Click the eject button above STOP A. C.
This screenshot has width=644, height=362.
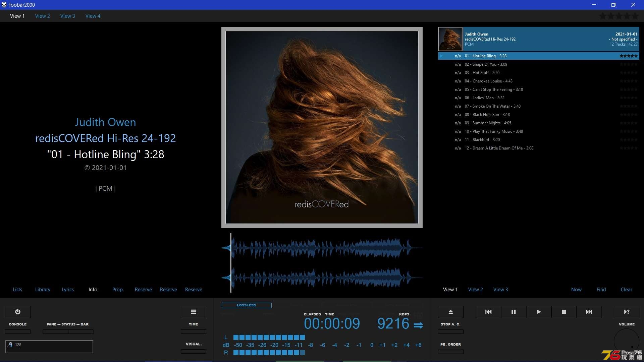451,312
